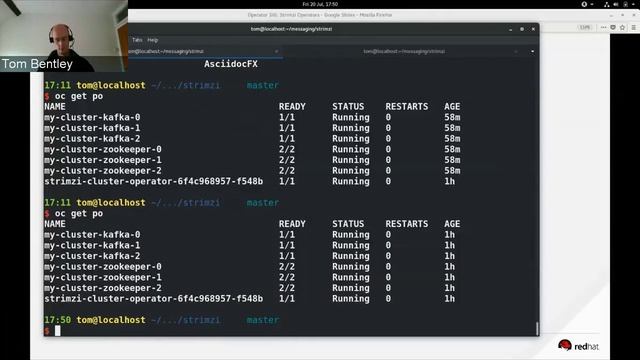Image resolution: width=640 pixels, height=360 pixels.
Task: Click the first 'oc get po' command
Action: (x=79, y=96)
